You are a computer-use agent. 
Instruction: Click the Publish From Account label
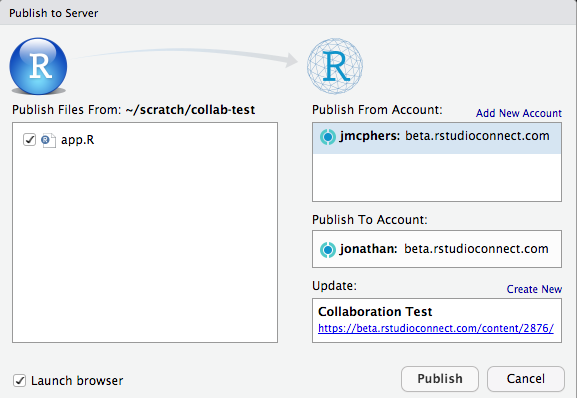pos(377,110)
